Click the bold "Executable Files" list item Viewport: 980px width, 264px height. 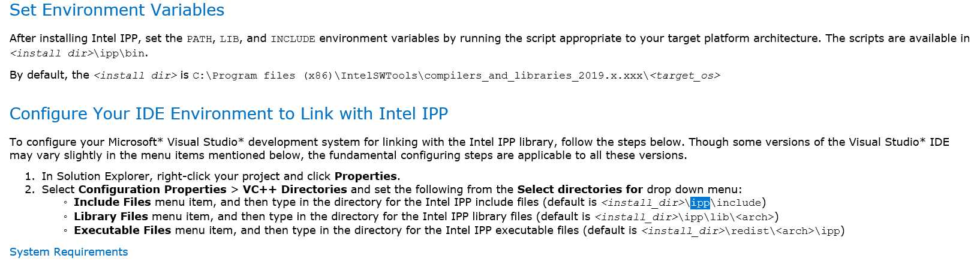122,230
